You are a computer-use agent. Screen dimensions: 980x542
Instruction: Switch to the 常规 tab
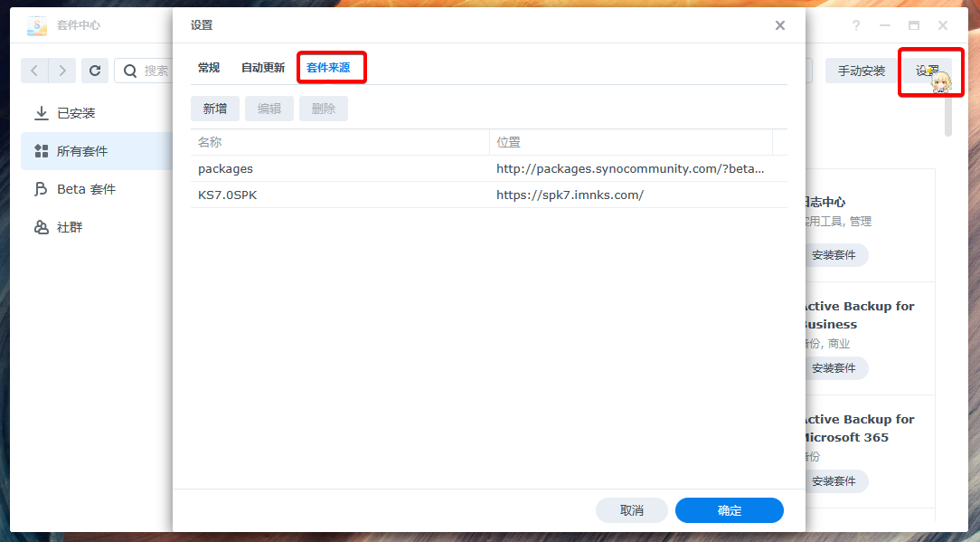pyautogui.click(x=209, y=68)
